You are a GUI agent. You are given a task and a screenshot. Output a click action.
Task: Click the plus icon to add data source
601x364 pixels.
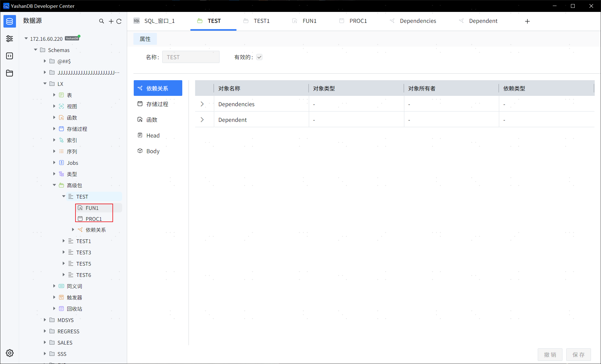(x=111, y=21)
